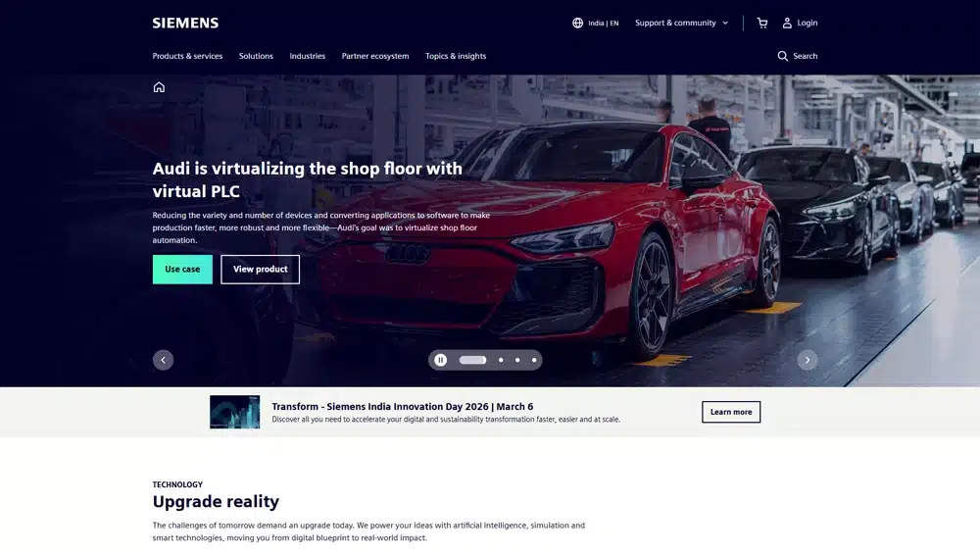Open Topics & insights menu
980x554 pixels.
(x=456, y=56)
